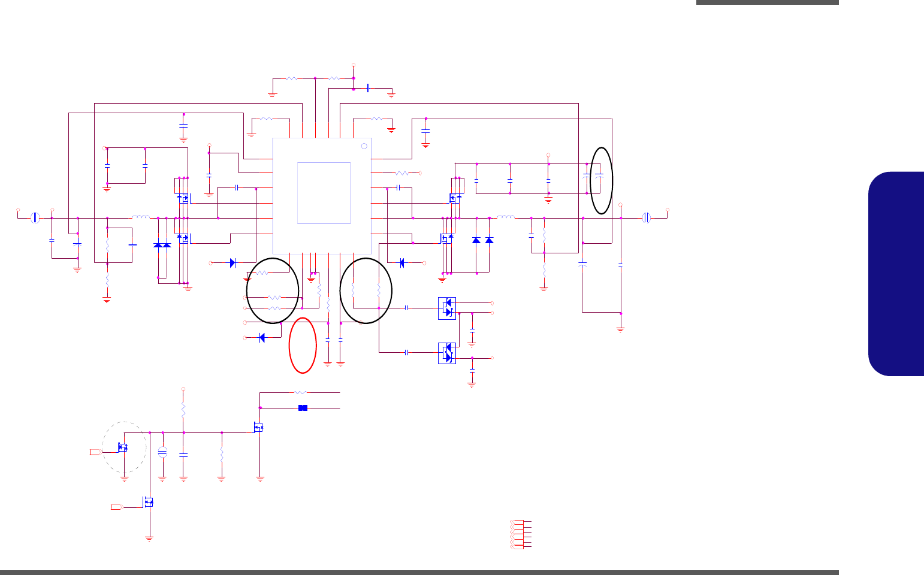Select the MOSFET inside the dashed circle
Image resolution: width=924 pixels, height=575 pixels.
[x=123, y=447]
